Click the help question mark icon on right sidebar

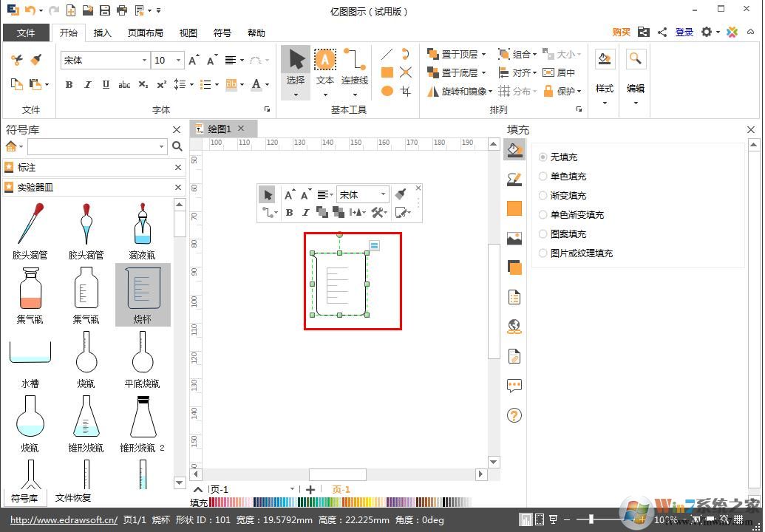tap(514, 415)
